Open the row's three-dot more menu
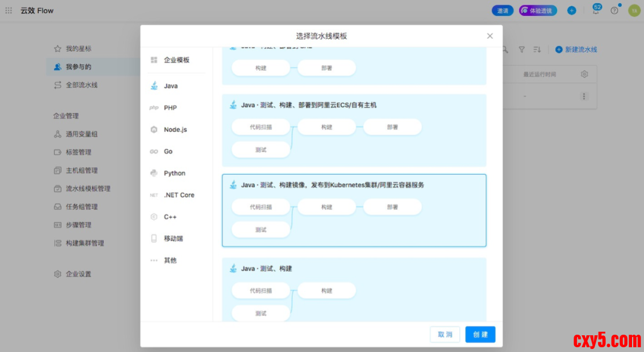Image resolution: width=644 pixels, height=352 pixels. [x=584, y=96]
